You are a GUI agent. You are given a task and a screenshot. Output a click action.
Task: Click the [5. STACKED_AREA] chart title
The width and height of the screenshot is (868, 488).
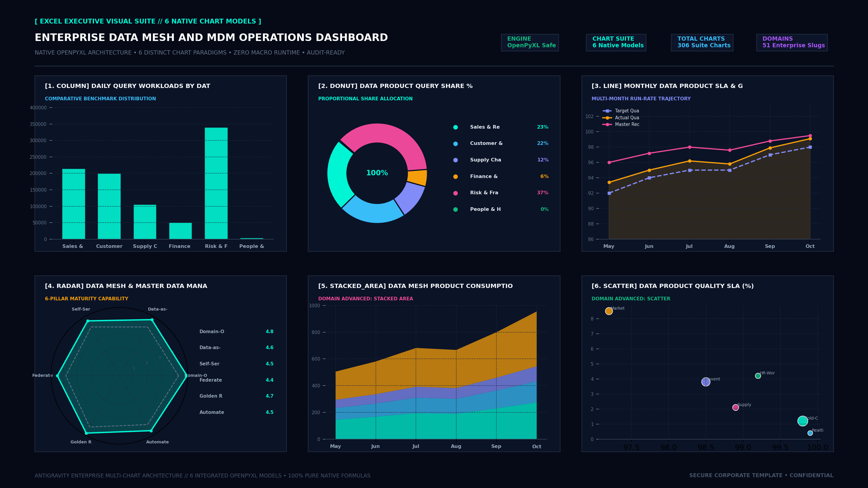click(416, 286)
